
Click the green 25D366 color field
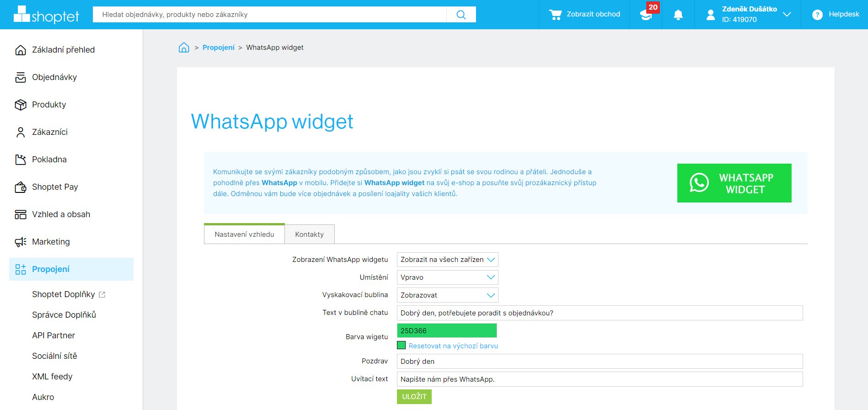[x=447, y=330]
